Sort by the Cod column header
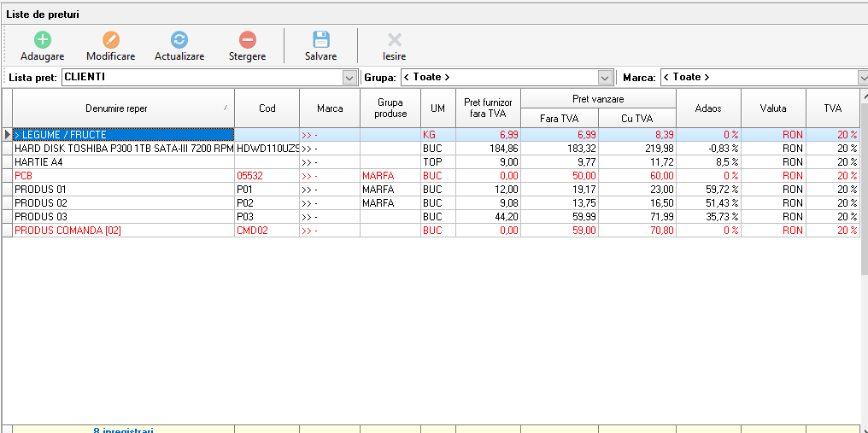 [267, 108]
